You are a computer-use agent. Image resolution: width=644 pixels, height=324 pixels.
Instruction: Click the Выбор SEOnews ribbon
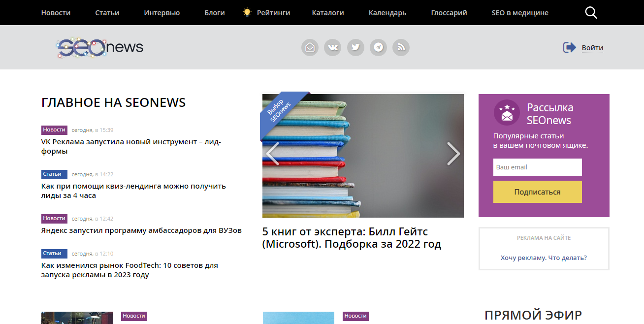281,112
